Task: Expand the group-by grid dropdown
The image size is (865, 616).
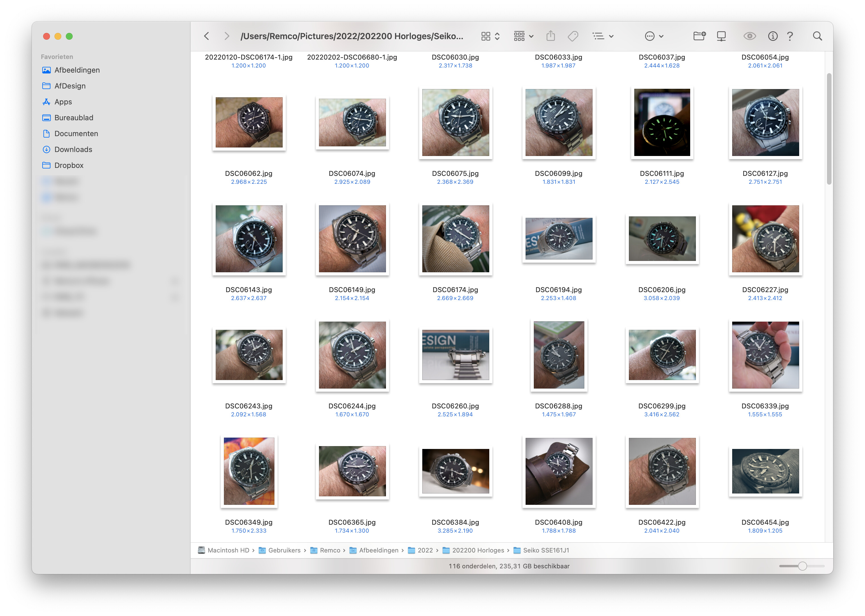Action: 523,36
